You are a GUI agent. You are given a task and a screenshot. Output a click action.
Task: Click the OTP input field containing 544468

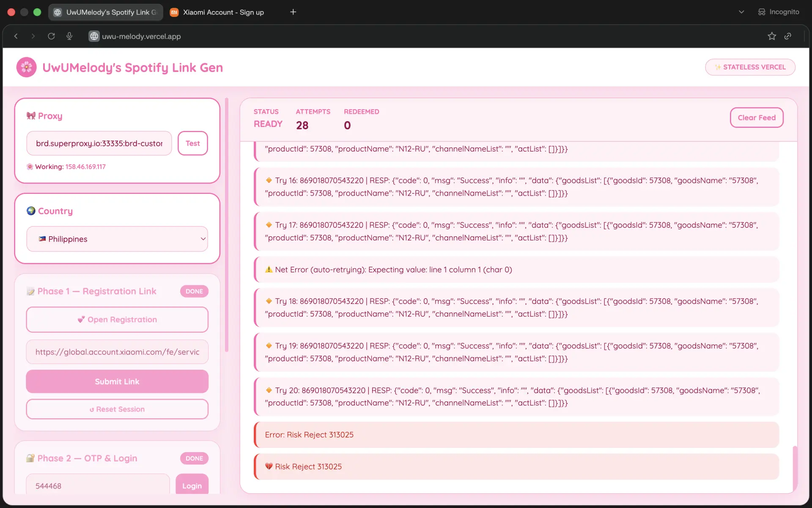point(98,485)
